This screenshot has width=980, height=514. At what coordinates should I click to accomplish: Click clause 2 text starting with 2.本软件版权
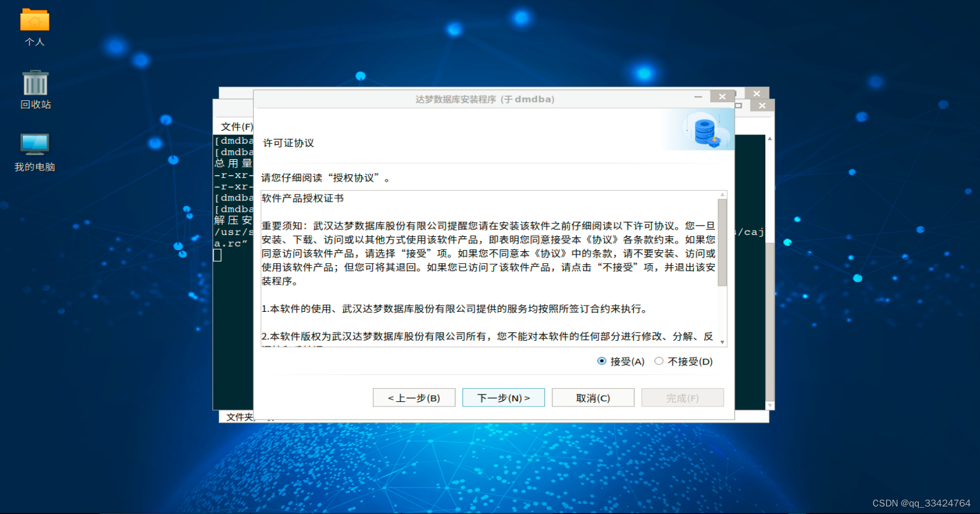tap(488, 336)
